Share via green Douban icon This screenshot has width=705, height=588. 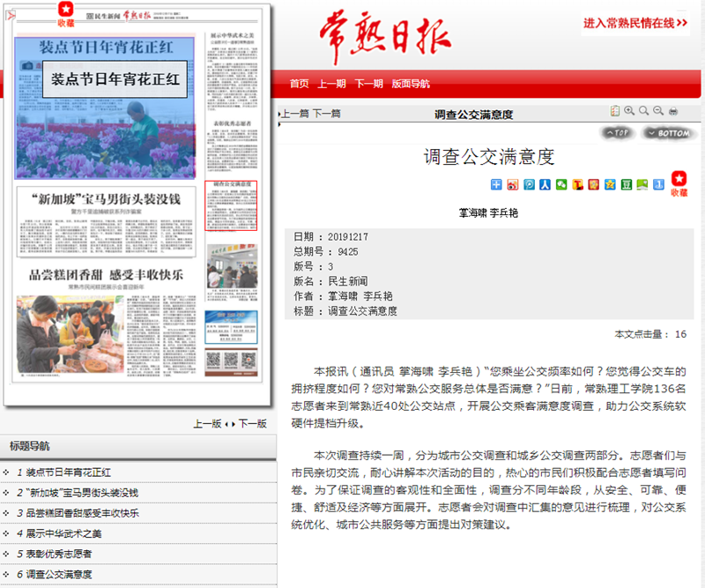(x=627, y=184)
